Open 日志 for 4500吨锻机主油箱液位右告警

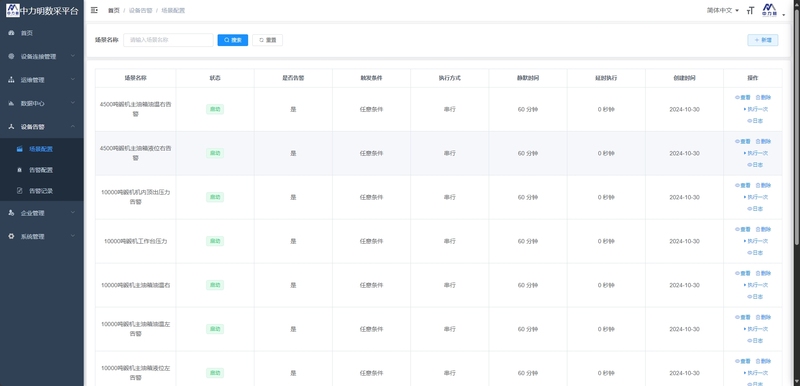(x=756, y=165)
